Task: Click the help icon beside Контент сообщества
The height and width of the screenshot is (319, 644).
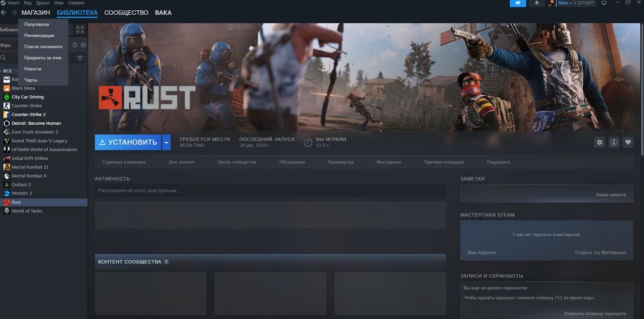Action: tap(166, 262)
